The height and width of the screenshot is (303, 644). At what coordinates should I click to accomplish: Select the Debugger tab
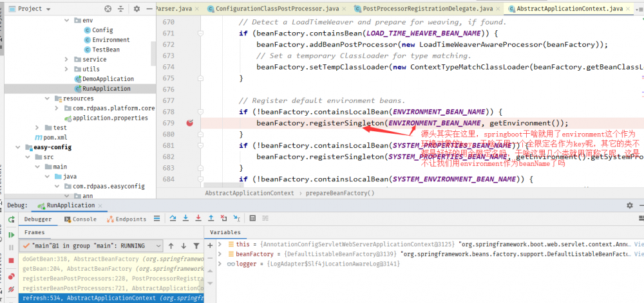tap(38, 219)
